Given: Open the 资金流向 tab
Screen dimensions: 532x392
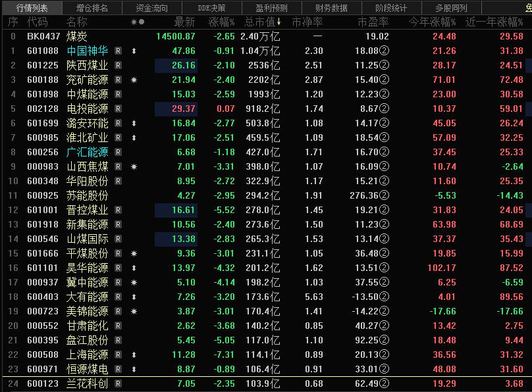Looking at the screenshot, I should [151, 8].
